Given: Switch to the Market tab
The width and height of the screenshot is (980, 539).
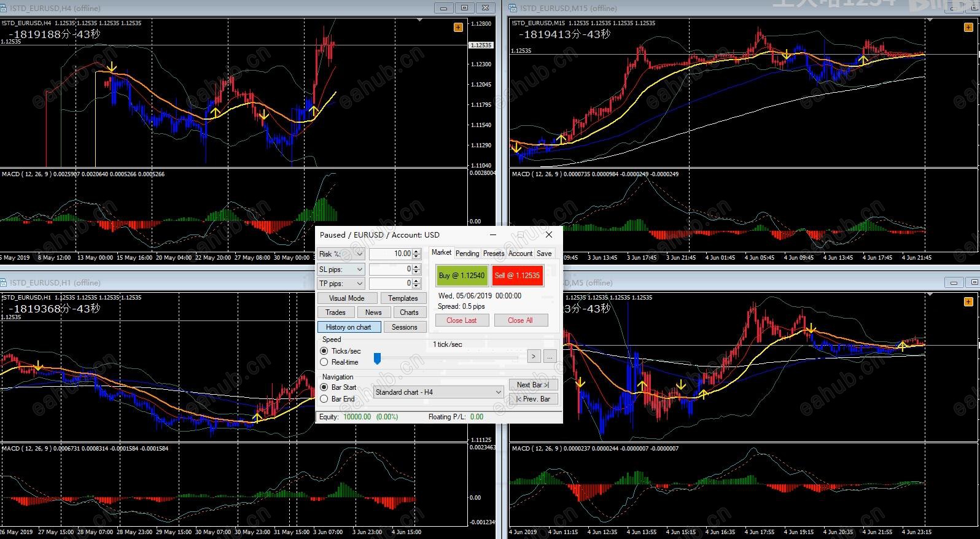Looking at the screenshot, I should [441, 252].
